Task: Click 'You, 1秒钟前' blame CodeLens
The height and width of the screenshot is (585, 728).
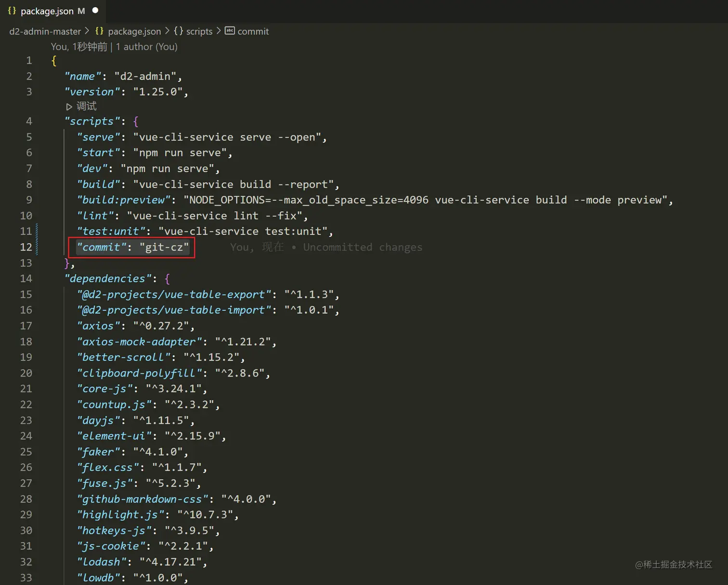Action: [79, 47]
